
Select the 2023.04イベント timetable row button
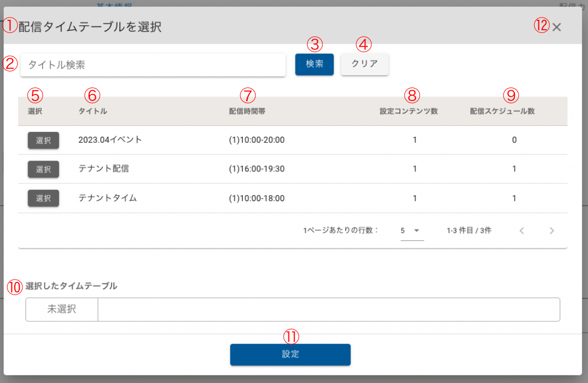[43, 140]
